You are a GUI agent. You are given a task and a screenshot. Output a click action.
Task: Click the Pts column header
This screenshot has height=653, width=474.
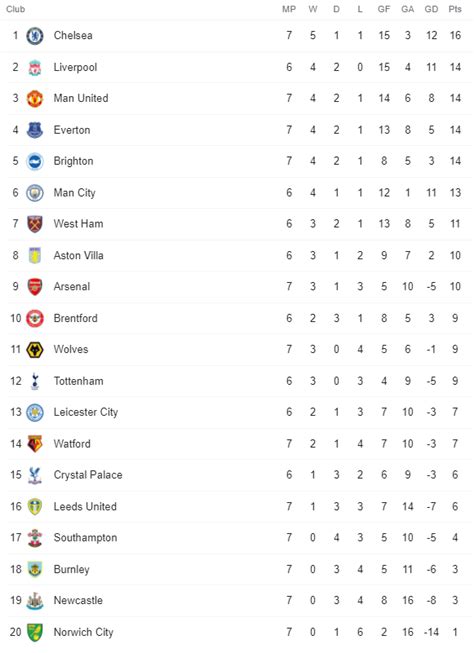pyautogui.click(x=455, y=9)
